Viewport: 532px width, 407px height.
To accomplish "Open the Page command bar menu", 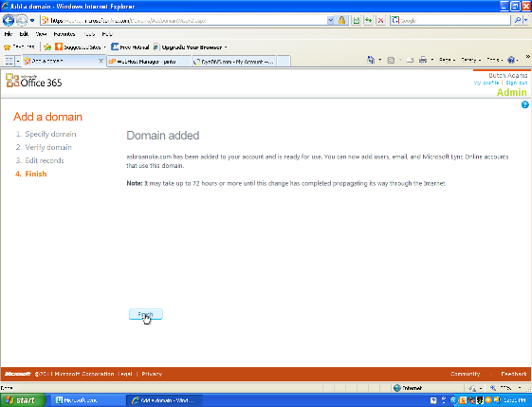I will click(447, 60).
